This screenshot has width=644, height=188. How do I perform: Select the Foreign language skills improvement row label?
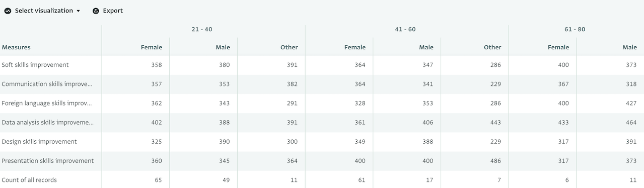47,103
